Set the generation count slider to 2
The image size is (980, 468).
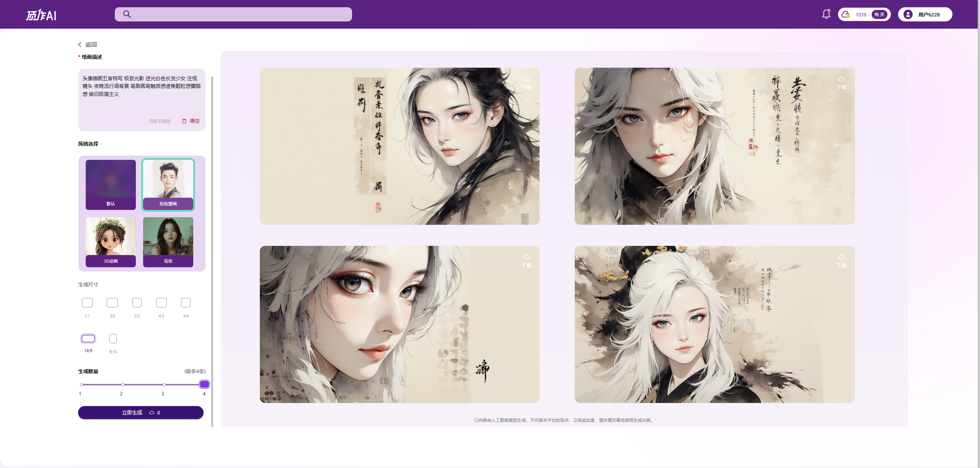pyautogui.click(x=122, y=385)
